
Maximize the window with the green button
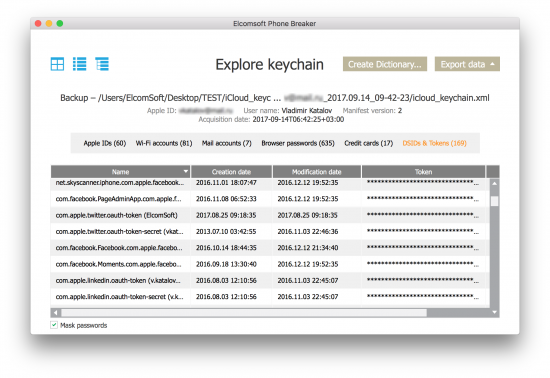pyautogui.click(x=60, y=23)
